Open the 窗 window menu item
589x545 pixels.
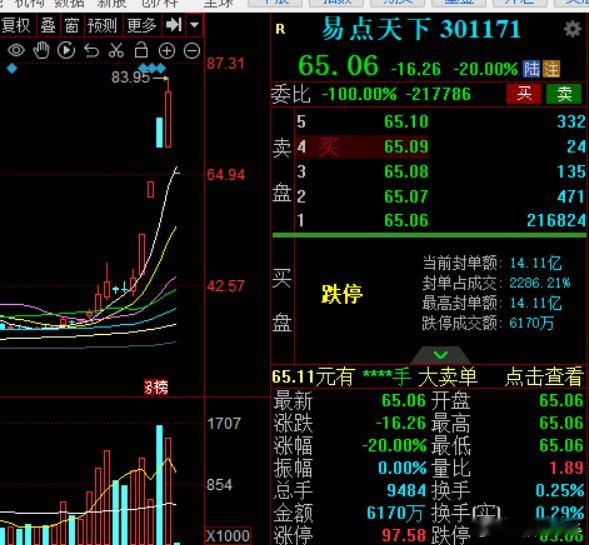(x=71, y=26)
